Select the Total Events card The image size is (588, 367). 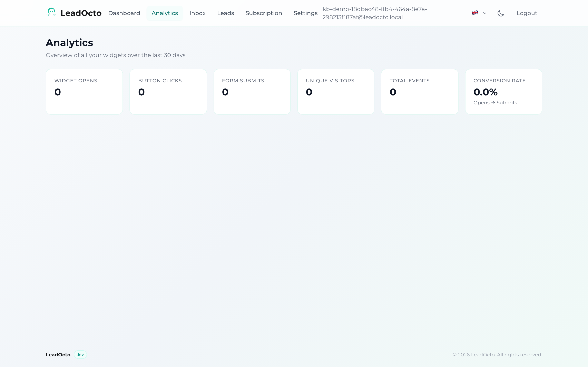pyautogui.click(x=420, y=92)
